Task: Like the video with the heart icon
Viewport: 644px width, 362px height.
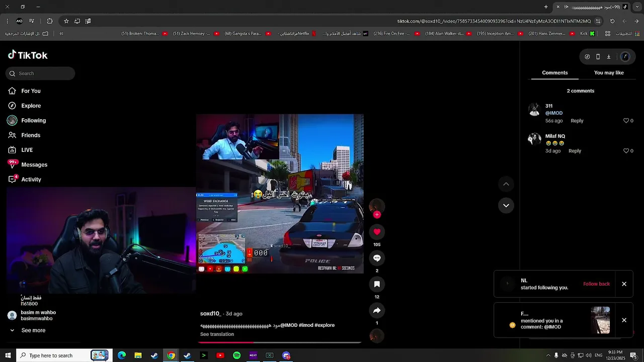Action: [377, 232]
